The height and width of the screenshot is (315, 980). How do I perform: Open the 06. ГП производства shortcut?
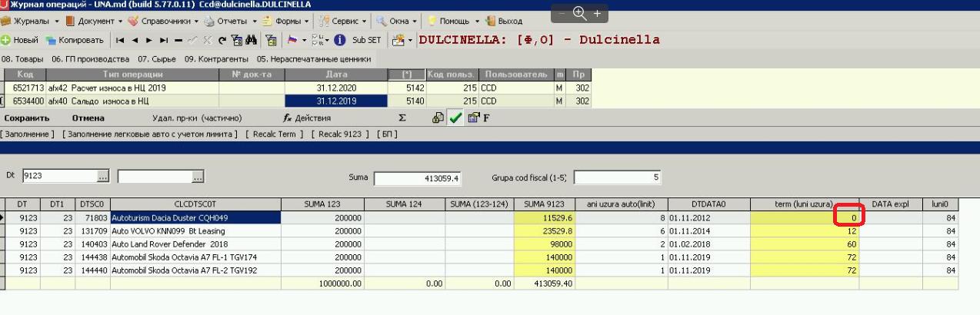[91, 59]
